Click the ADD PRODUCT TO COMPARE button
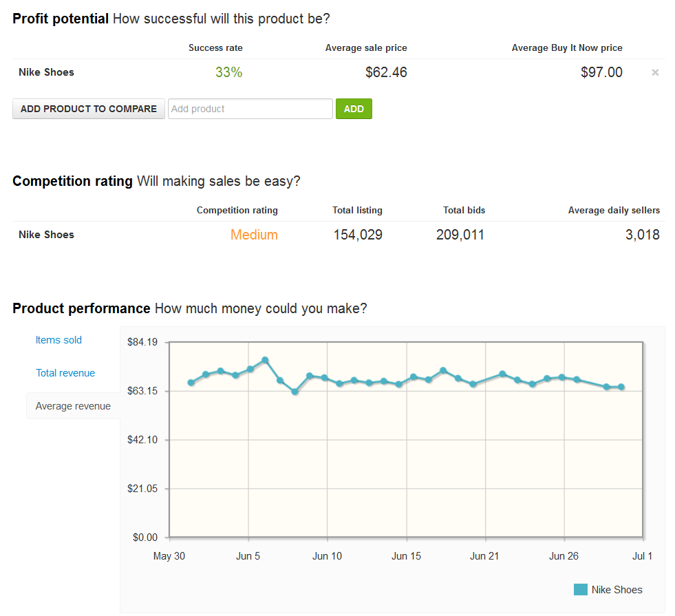This screenshot has height=616, width=675. click(x=89, y=109)
